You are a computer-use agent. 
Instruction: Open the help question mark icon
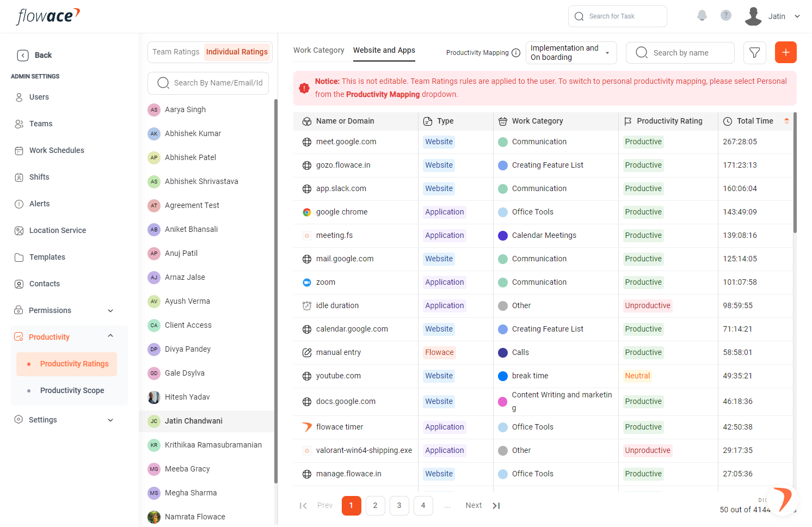pyautogui.click(x=726, y=15)
